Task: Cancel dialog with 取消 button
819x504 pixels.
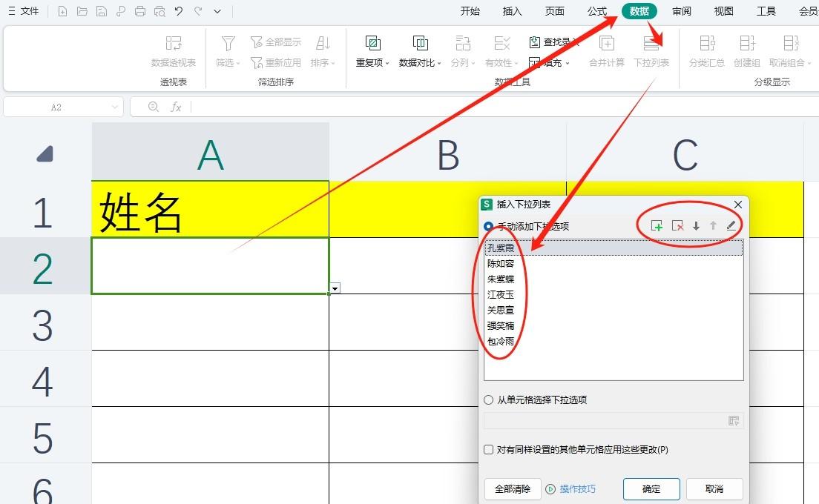Action: coord(714,489)
